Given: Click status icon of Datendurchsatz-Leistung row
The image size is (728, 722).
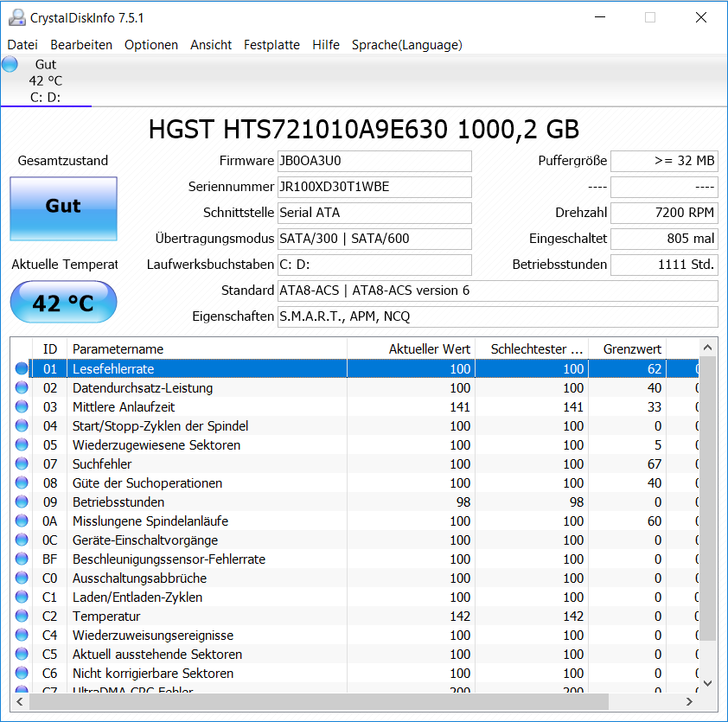Looking at the screenshot, I should (22, 387).
